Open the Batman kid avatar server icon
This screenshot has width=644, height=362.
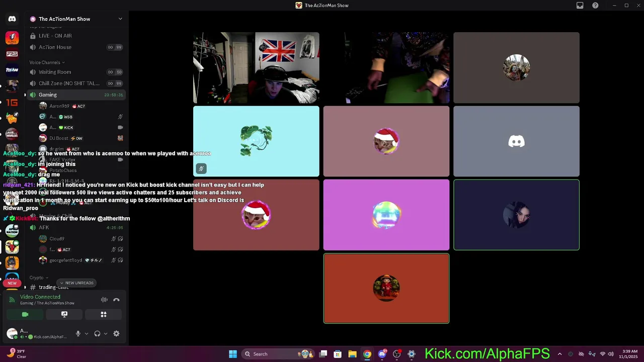click(x=12, y=263)
